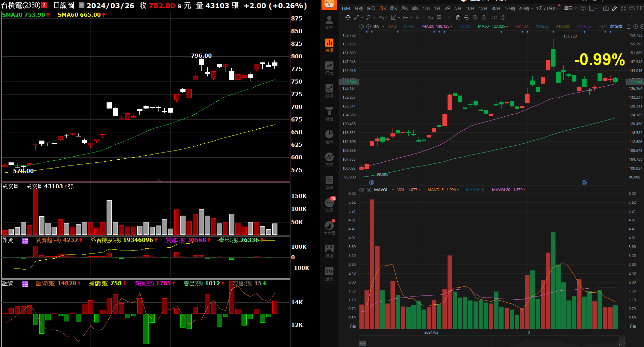Expand polygon tool options arrow
The height and width of the screenshot is (347, 644).
tap(374, 17)
